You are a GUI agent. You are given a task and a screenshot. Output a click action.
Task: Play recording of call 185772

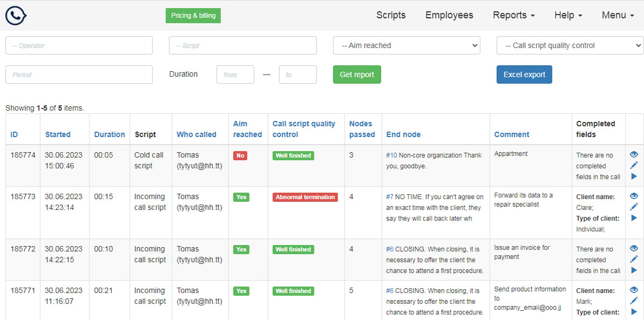coord(634,270)
